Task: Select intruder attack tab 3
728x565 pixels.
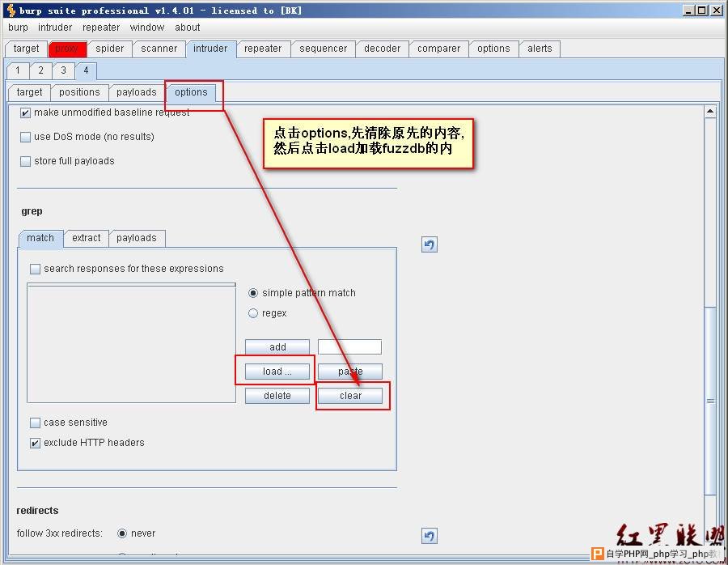Action: tap(64, 70)
